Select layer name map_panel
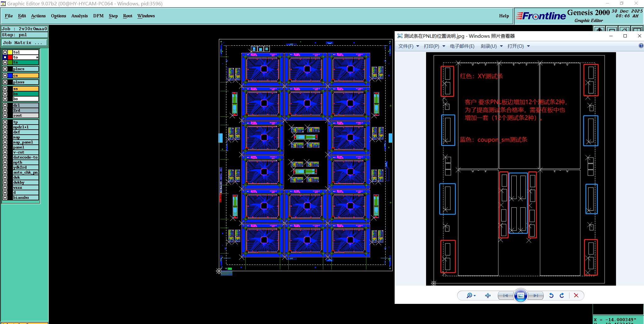The height and width of the screenshot is (324, 644). [25, 142]
